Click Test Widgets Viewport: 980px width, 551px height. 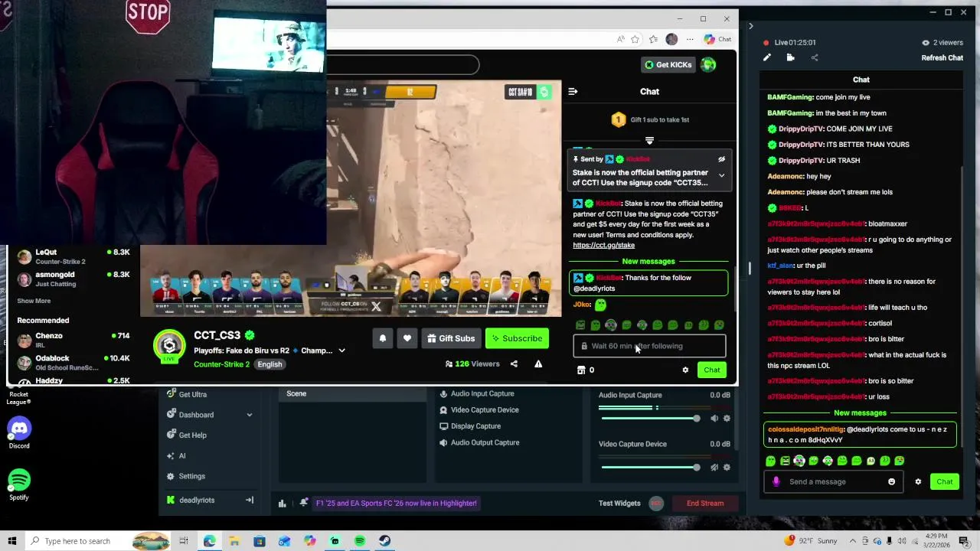pos(619,504)
